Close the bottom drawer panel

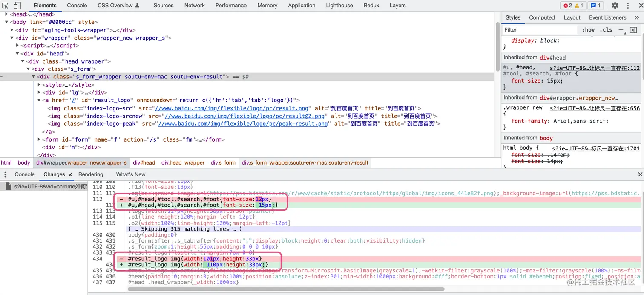[640, 174]
